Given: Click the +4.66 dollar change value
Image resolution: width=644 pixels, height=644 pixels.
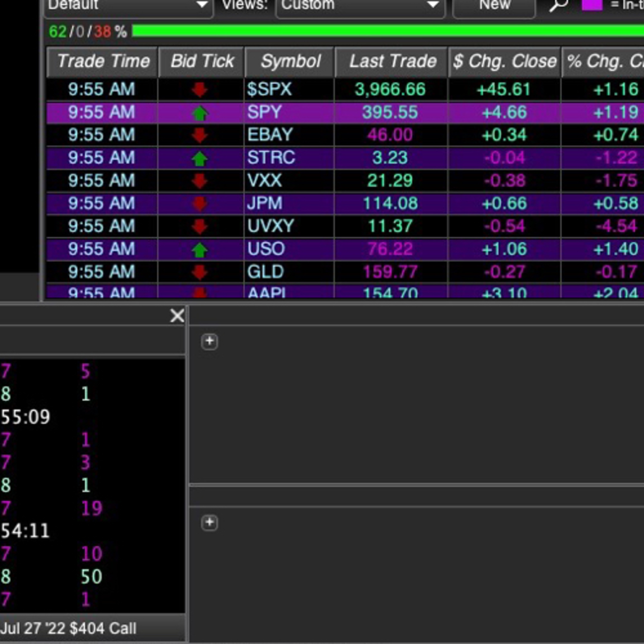Looking at the screenshot, I should 504,112.
